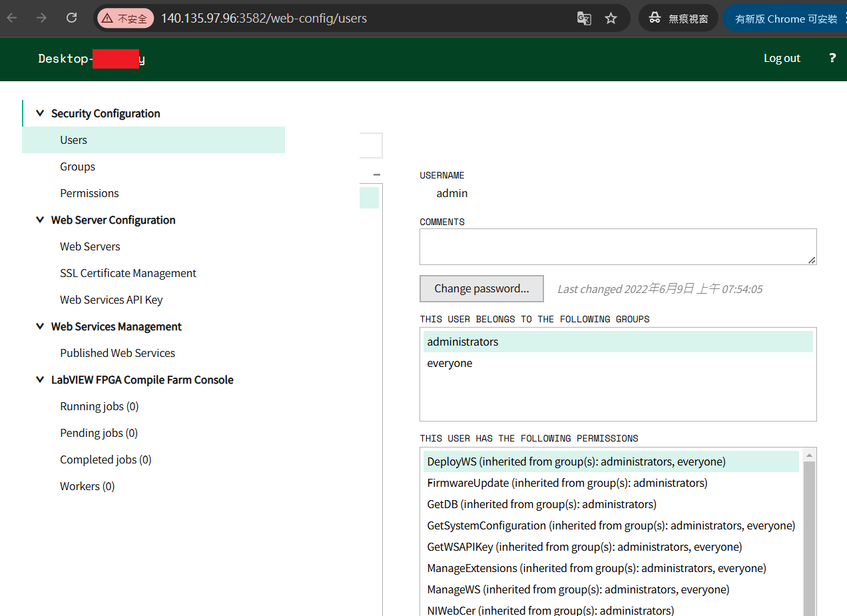This screenshot has height=616, width=847.
Task: Click the new Chrome version available button
Action: pyautogui.click(x=785, y=19)
